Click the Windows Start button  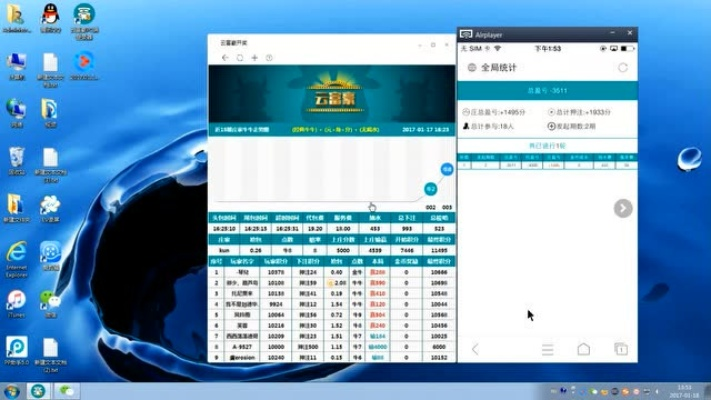point(11,391)
